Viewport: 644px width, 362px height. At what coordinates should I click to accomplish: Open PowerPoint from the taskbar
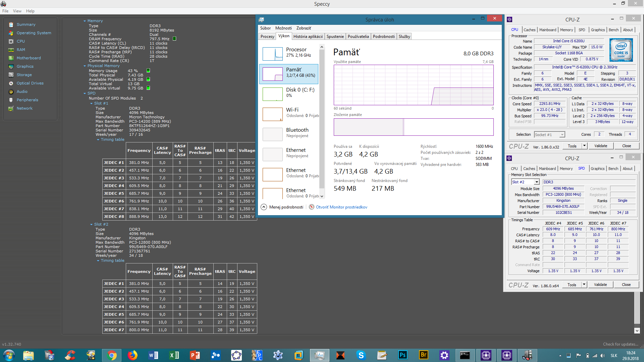pyautogui.click(x=195, y=355)
